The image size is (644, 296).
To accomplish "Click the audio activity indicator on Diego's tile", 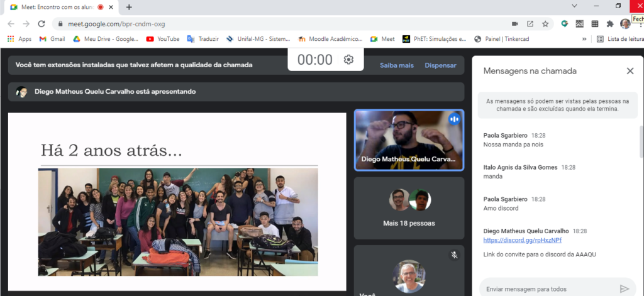I will pyautogui.click(x=453, y=119).
